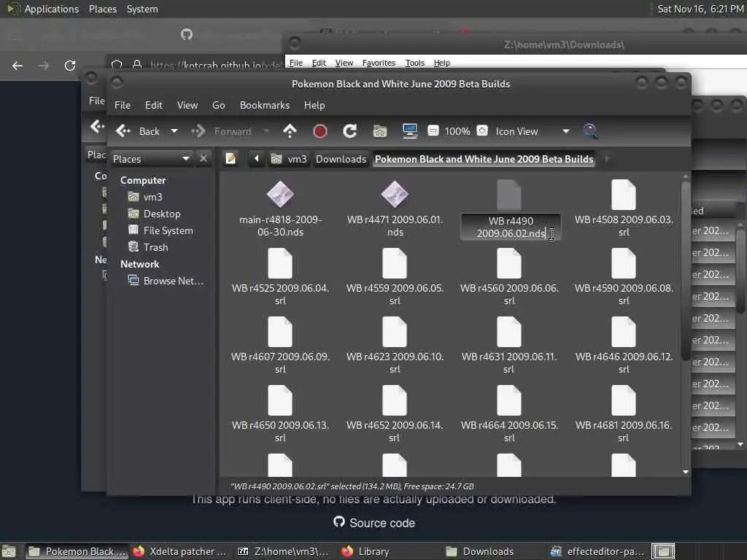Click the Up folder arrow icon

click(290, 131)
